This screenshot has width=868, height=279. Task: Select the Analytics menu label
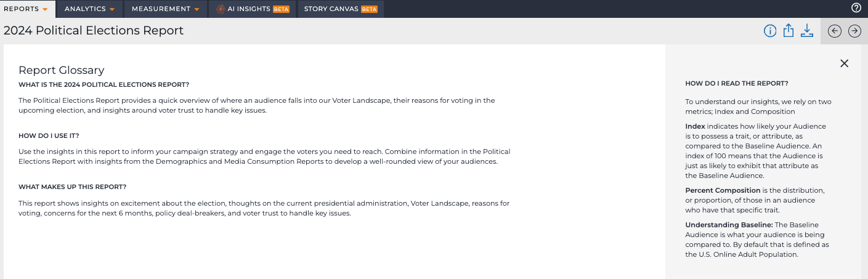(x=85, y=9)
